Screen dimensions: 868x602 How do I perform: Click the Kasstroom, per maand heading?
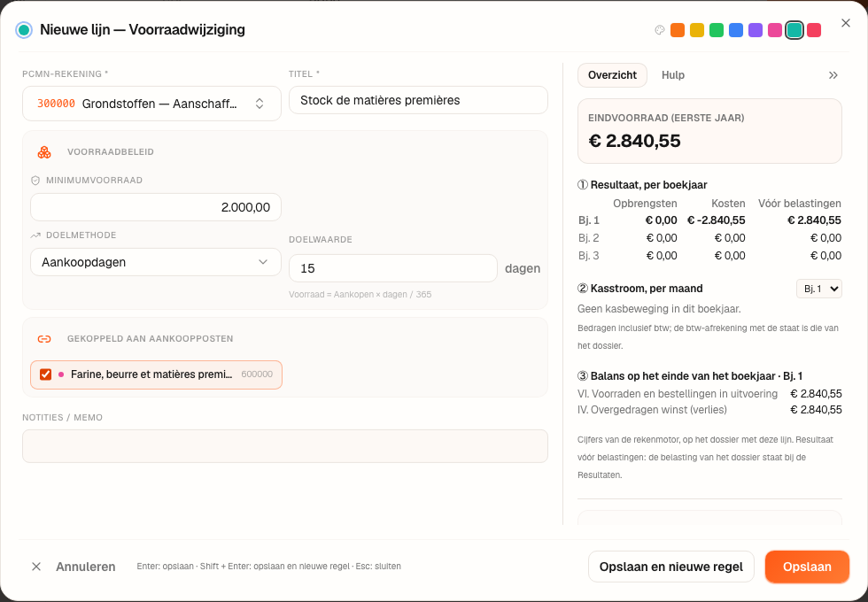coord(639,289)
